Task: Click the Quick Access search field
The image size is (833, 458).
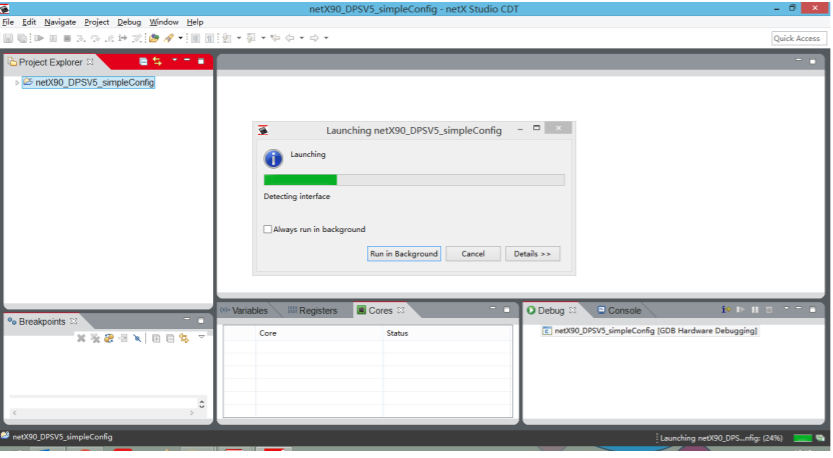Action: pyautogui.click(x=798, y=38)
